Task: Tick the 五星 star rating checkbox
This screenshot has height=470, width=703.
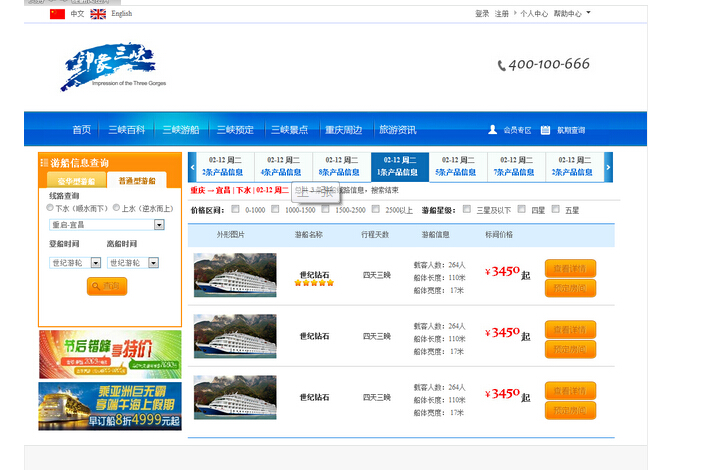Action: tap(557, 210)
